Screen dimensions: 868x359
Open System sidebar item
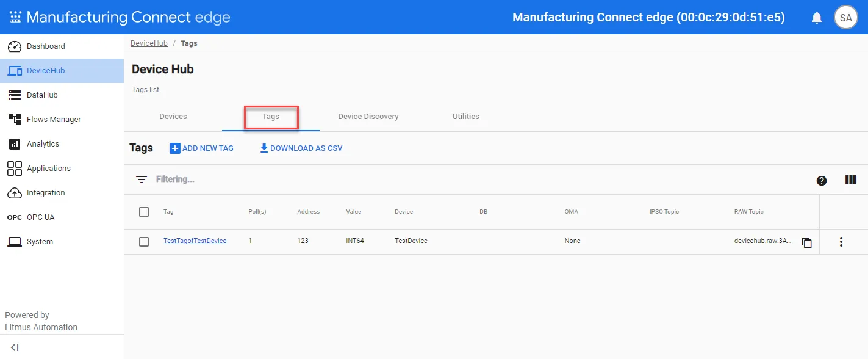coord(62,242)
